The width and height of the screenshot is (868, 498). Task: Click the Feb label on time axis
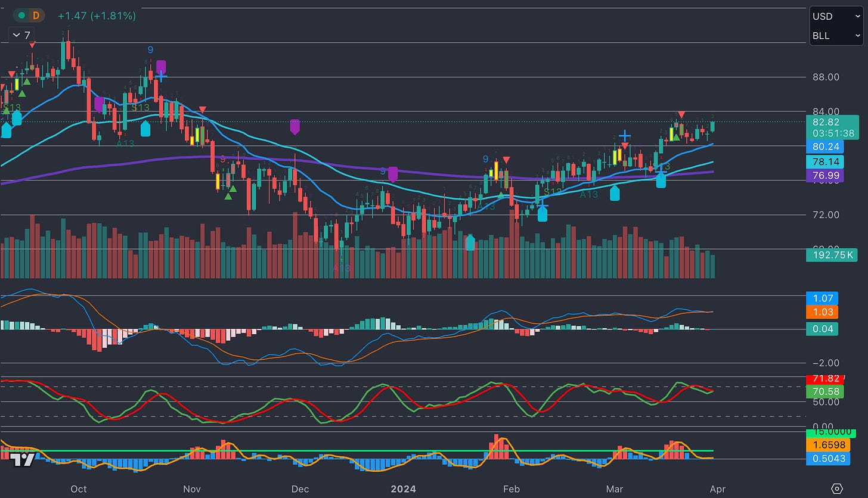[511, 488]
